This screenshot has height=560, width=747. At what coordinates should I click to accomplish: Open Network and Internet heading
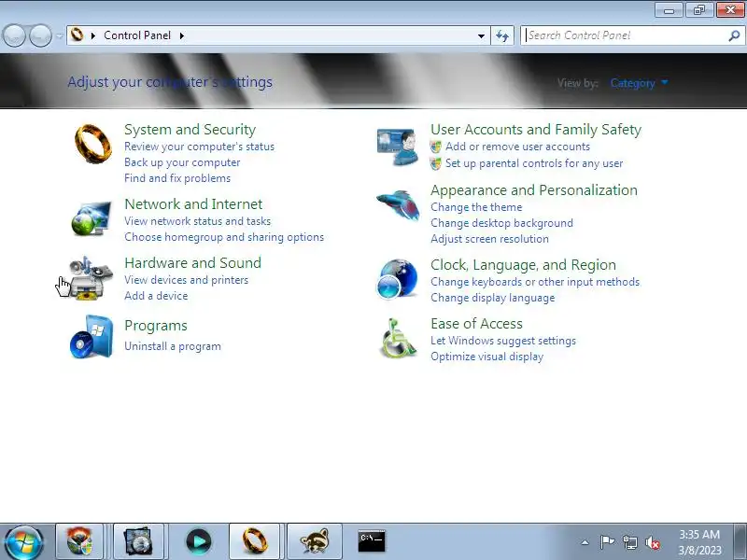[193, 204]
